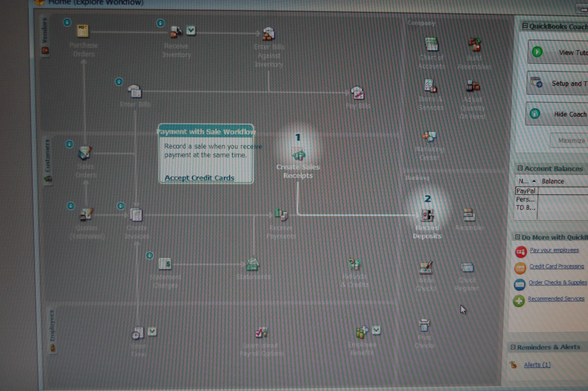
Task: Open the Pay Bills icon
Action: (358, 93)
